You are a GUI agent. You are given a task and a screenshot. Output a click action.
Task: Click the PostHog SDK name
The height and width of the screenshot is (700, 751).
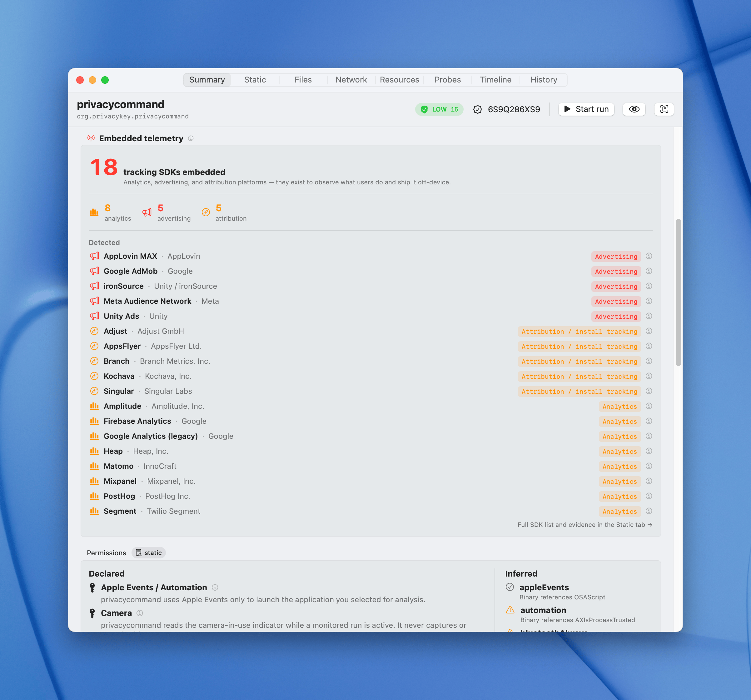pos(119,496)
